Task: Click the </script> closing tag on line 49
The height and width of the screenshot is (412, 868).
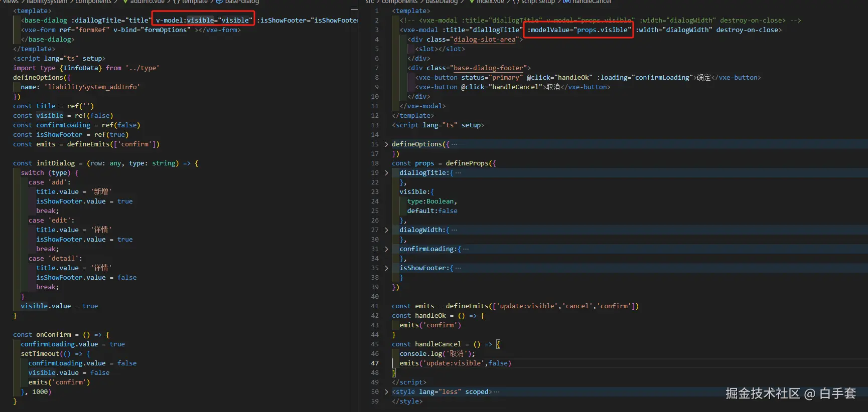Action: (x=409, y=382)
